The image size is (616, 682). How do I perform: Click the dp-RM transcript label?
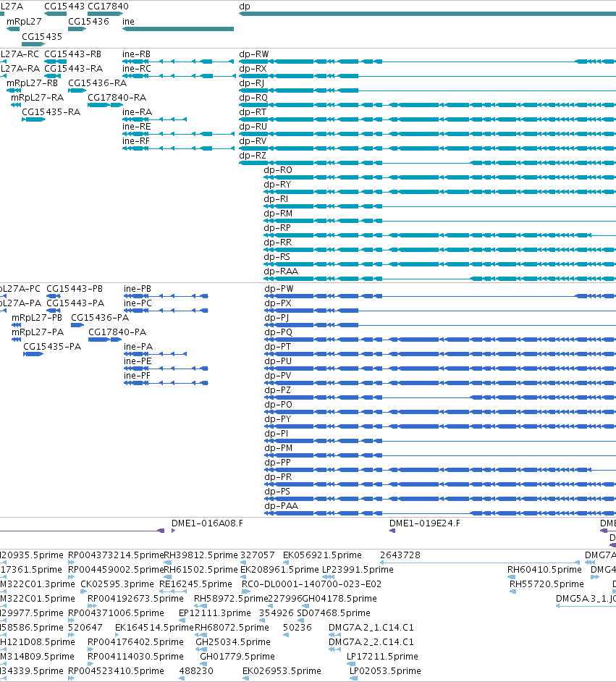(278, 213)
